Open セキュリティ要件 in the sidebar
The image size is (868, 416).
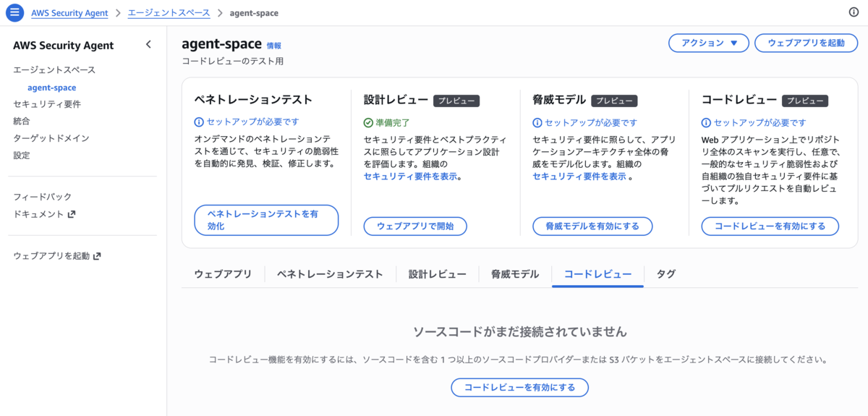(47, 104)
